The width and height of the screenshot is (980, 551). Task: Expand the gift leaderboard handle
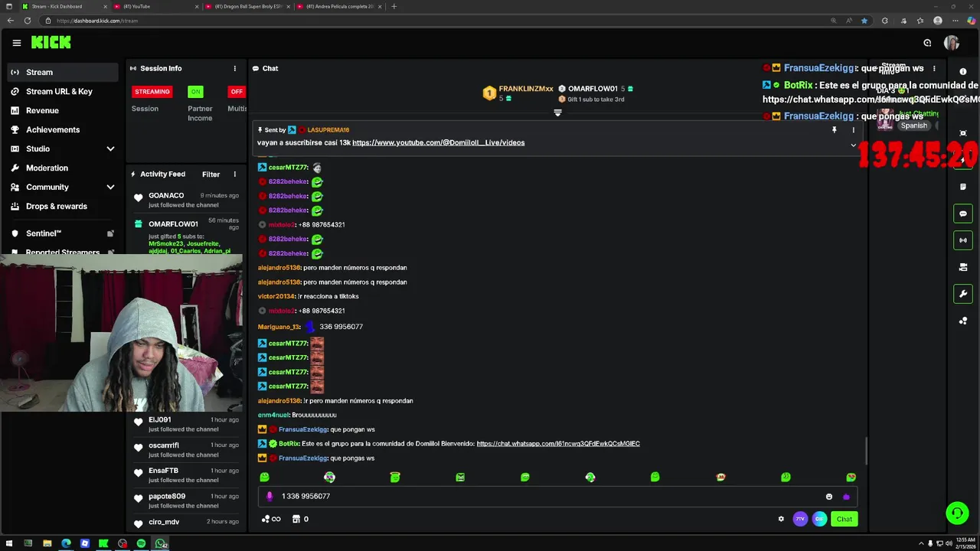pyautogui.click(x=557, y=112)
